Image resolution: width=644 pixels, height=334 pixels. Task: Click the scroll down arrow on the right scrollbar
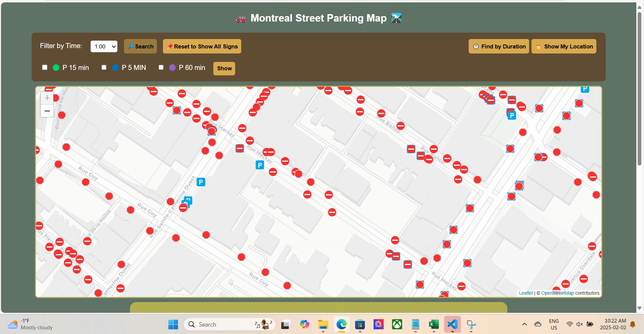pos(639,308)
